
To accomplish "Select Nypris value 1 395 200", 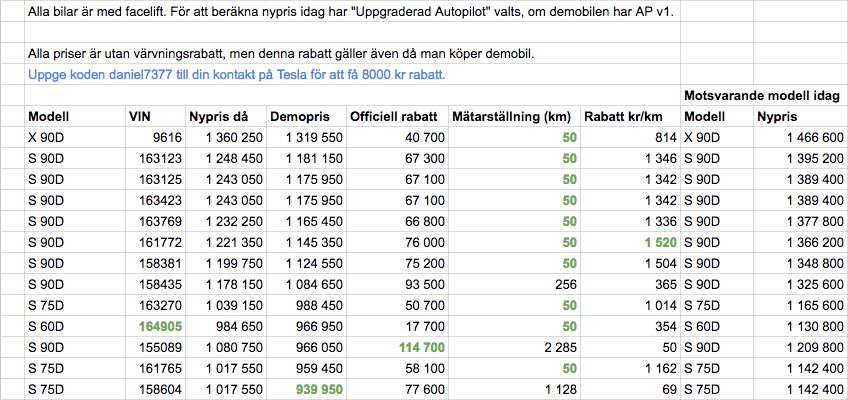I will pos(800,159).
